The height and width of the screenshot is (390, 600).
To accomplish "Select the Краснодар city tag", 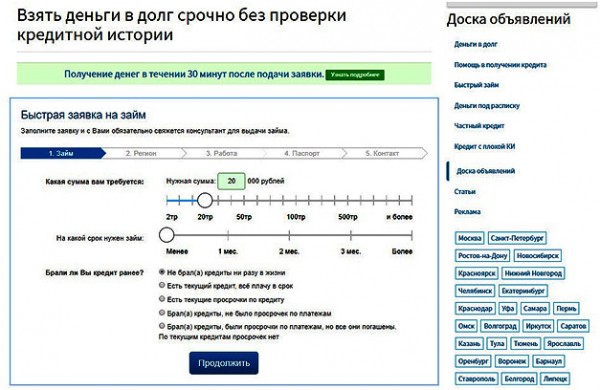I will [x=475, y=308].
